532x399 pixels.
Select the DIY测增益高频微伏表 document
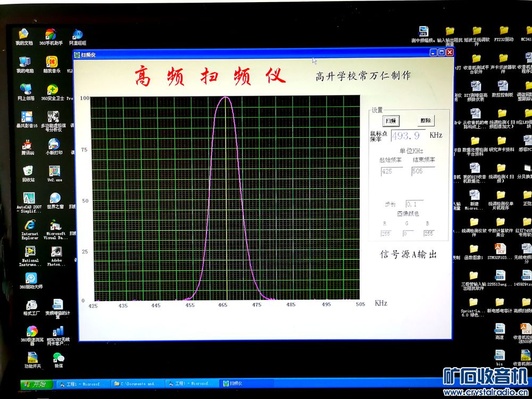pos(476,92)
